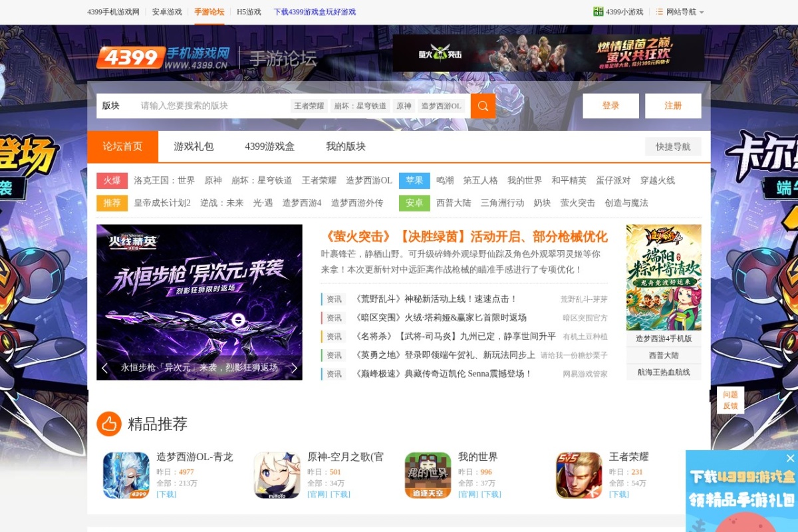Select the 4399游戏盒 tab
798x532 pixels.
tap(269, 146)
